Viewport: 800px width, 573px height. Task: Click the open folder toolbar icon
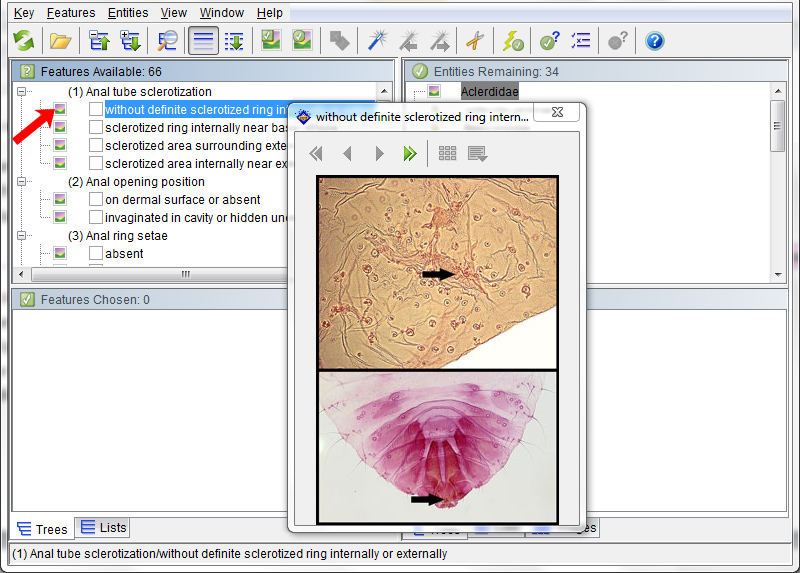pos(61,41)
